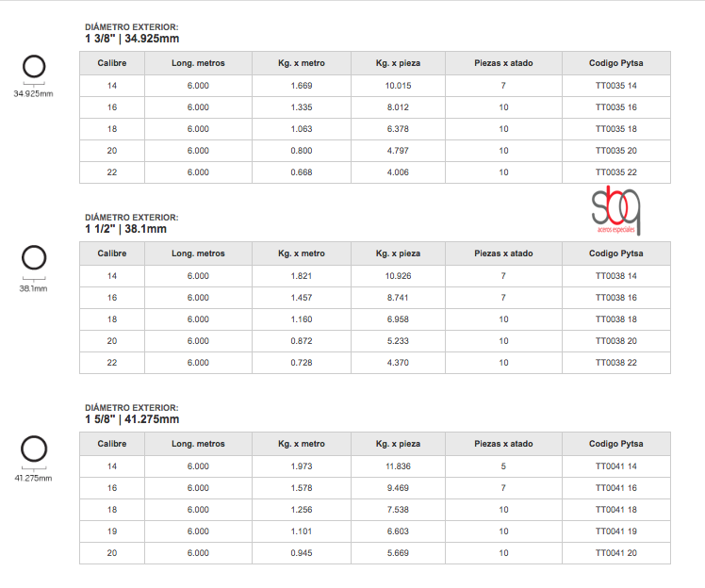705x588 pixels.
Task: Click the sbq aceros especiales logo
Action: [x=616, y=212]
